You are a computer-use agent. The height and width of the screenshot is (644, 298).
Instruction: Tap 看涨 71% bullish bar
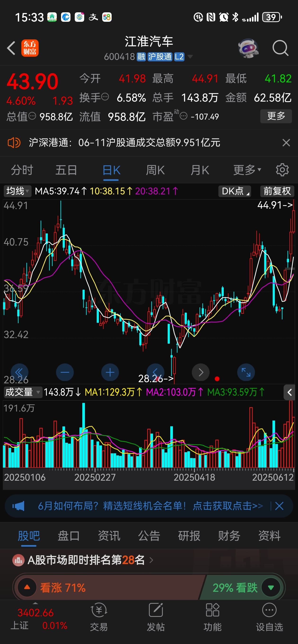pyautogui.click(x=110, y=587)
